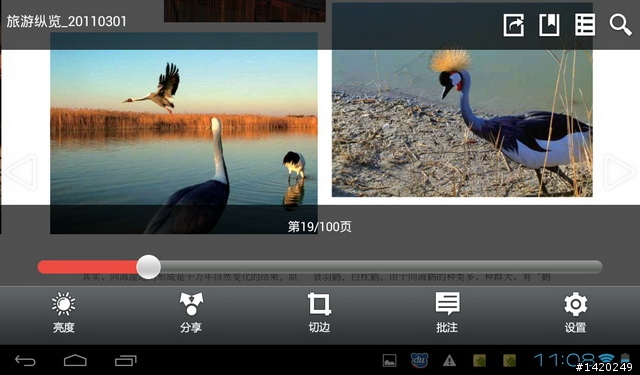Click the gray part of the page slider track
This screenshot has width=640, height=375.
tap(381, 267)
